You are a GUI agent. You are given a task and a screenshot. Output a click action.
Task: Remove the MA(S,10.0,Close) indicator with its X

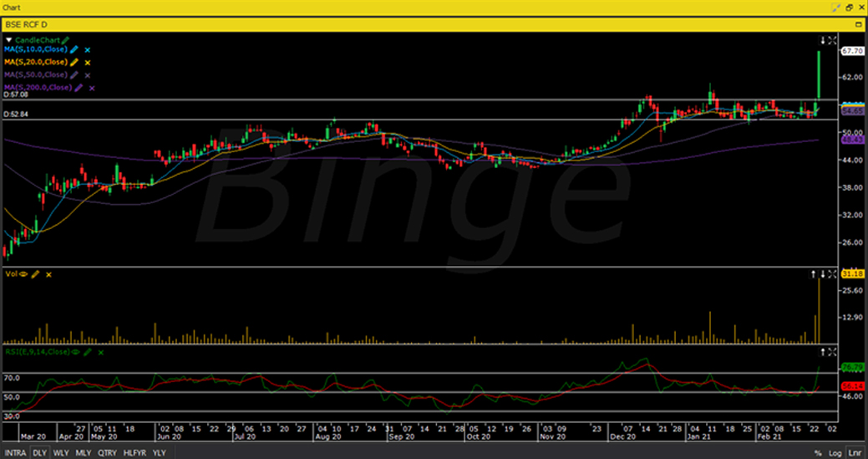[x=88, y=50]
